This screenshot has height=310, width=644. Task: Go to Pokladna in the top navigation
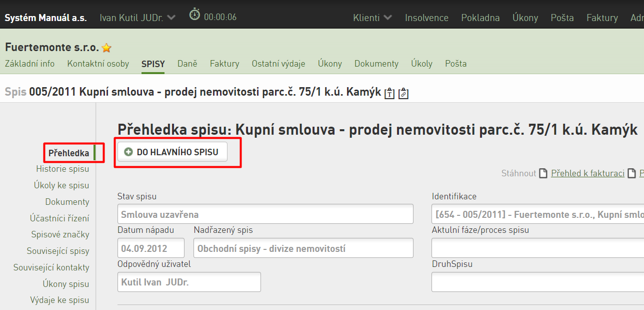(480, 18)
